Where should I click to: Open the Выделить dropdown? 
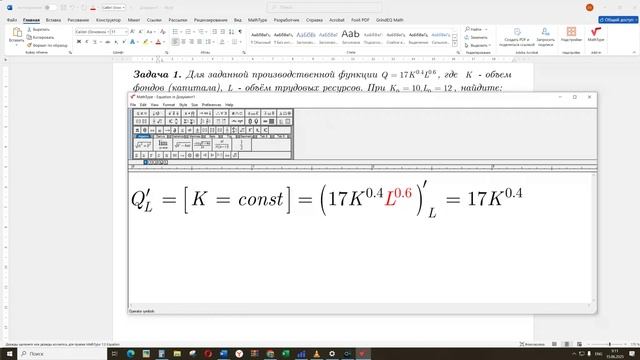point(477,45)
